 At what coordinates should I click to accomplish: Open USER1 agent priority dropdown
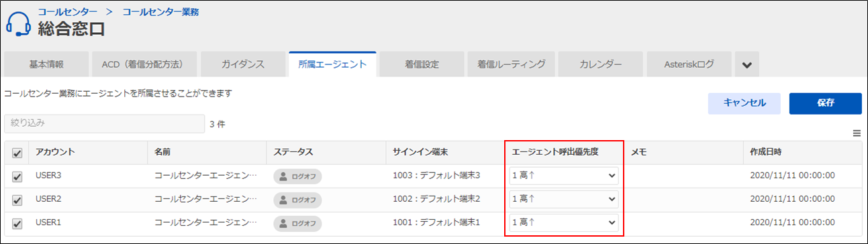point(564,222)
